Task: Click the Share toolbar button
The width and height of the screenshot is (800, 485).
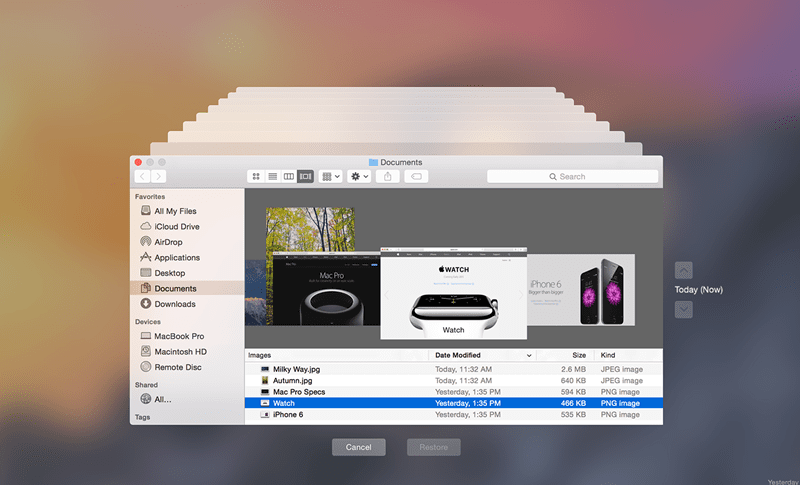Action: tap(388, 176)
